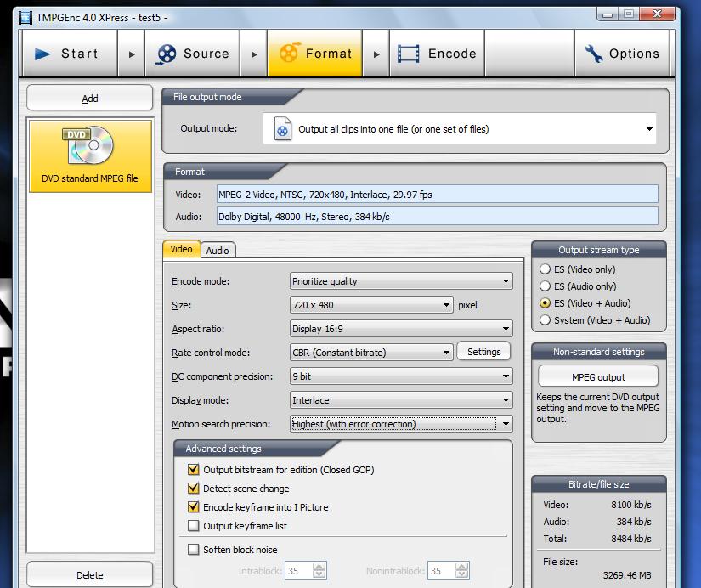This screenshot has width=701, height=588.
Task: Click the Options wrench icon
Action: coord(594,54)
